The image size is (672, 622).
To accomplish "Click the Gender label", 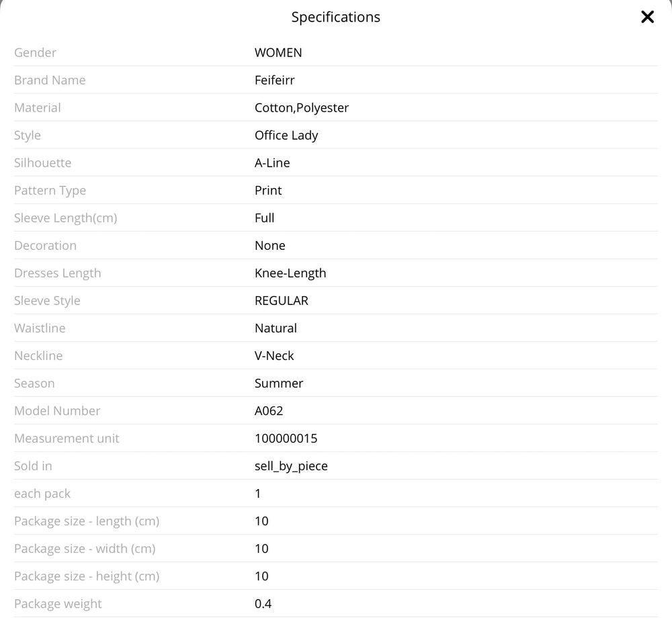I will pyautogui.click(x=35, y=52).
